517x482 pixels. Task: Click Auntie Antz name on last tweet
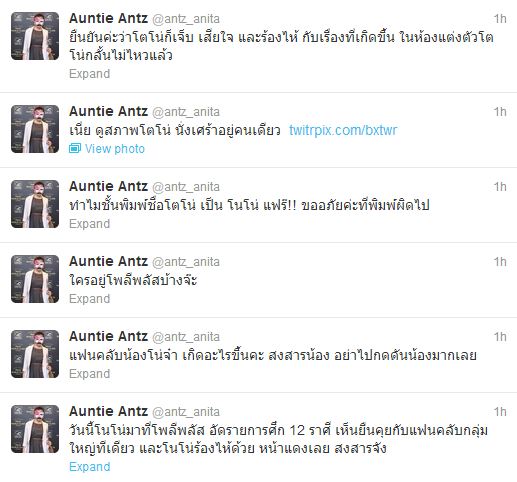(108, 411)
